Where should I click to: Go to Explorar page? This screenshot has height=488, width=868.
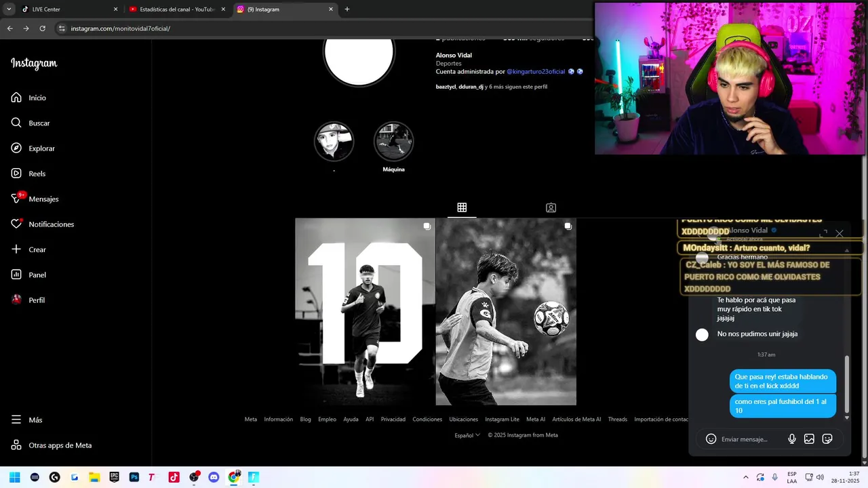tap(33, 148)
